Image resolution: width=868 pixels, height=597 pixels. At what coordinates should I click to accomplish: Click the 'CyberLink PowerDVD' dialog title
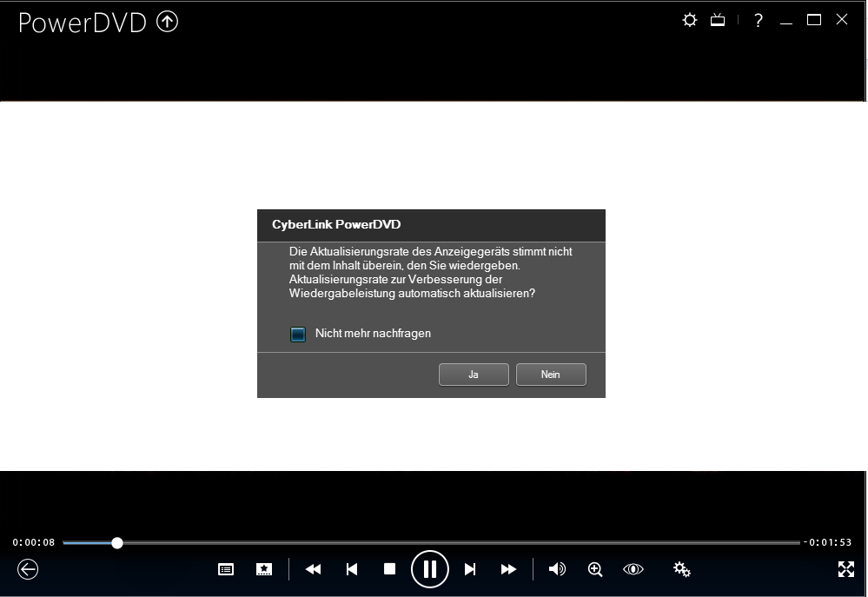pyautogui.click(x=336, y=225)
